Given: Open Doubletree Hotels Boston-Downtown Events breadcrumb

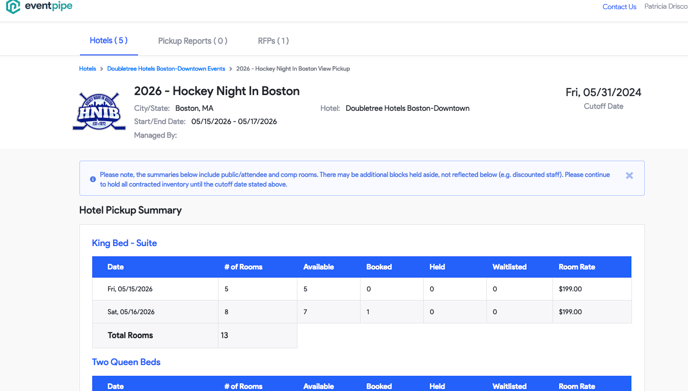Looking at the screenshot, I should (166, 69).
